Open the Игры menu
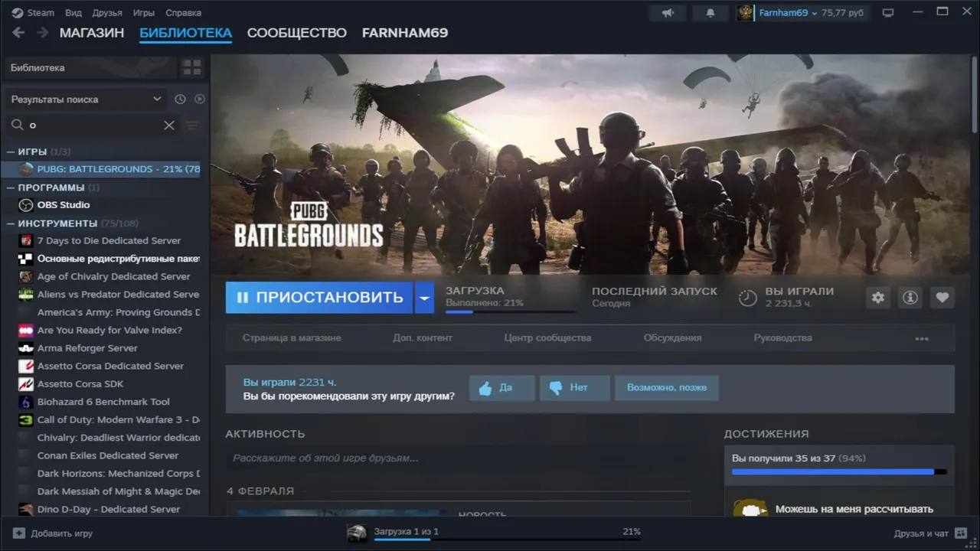980x551 pixels. [143, 13]
